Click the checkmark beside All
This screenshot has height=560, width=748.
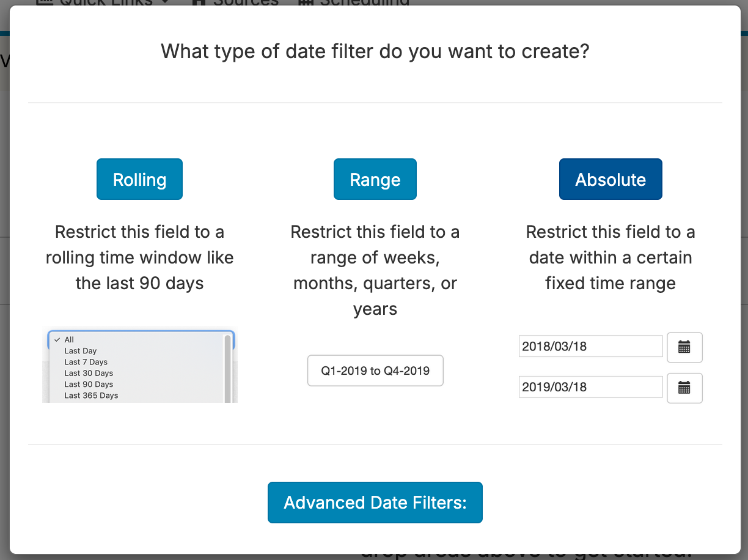57,340
